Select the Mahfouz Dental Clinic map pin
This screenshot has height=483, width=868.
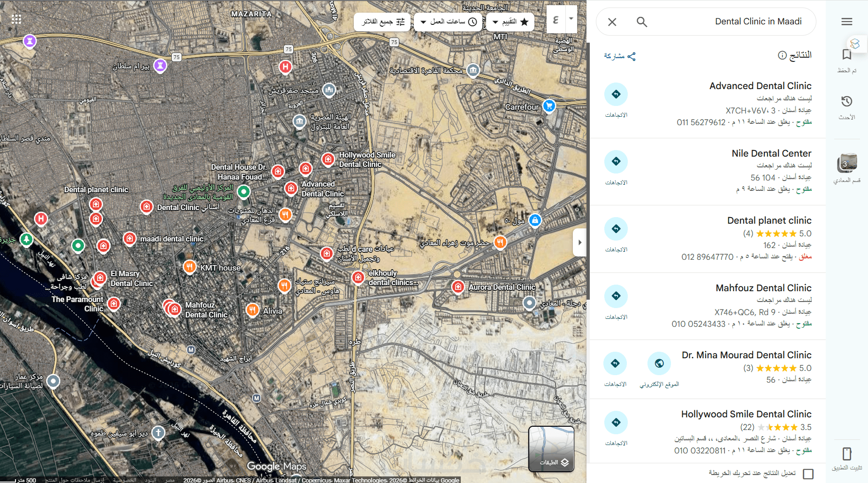pyautogui.click(x=175, y=309)
